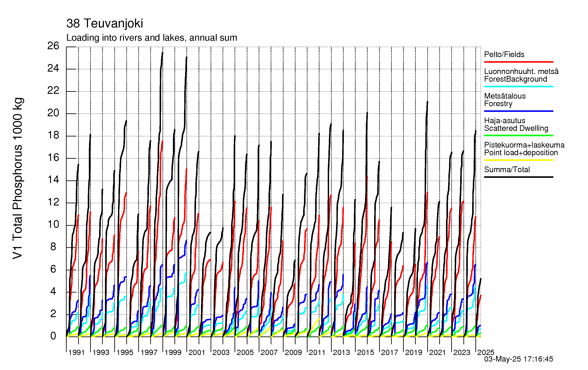The height and width of the screenshot is (370, 588).
Task: Click the x-axis year label 2025
Action: point(486,352)
